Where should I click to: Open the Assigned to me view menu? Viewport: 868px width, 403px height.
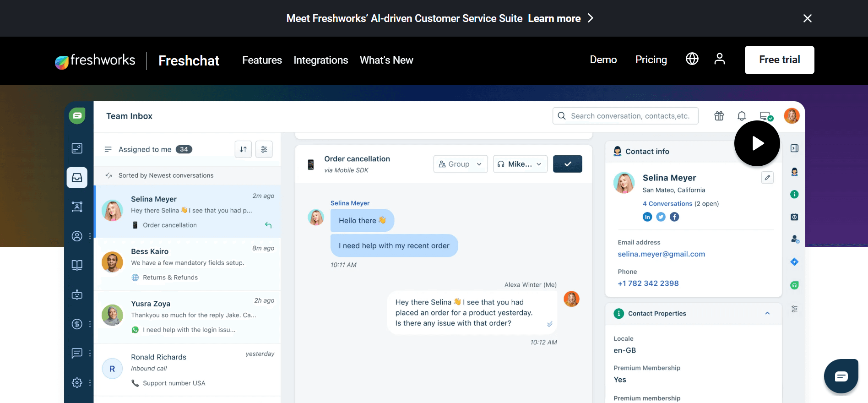(148, 149)
